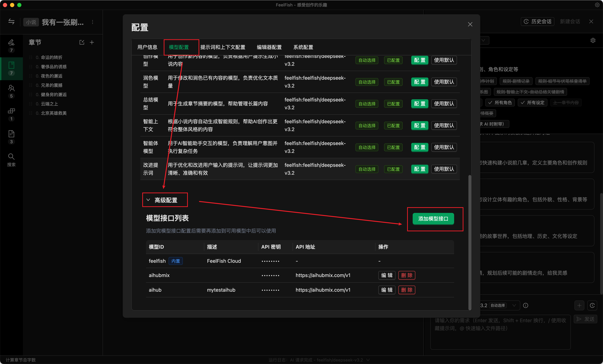The image size is (603, 364).
Task: Open the deepseek 3.2 model selector dropdown
Action: [x=514, y=305]
